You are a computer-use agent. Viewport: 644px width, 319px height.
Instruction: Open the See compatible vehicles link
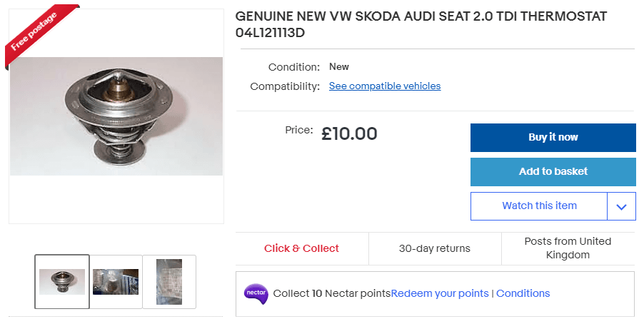point(385,86)
